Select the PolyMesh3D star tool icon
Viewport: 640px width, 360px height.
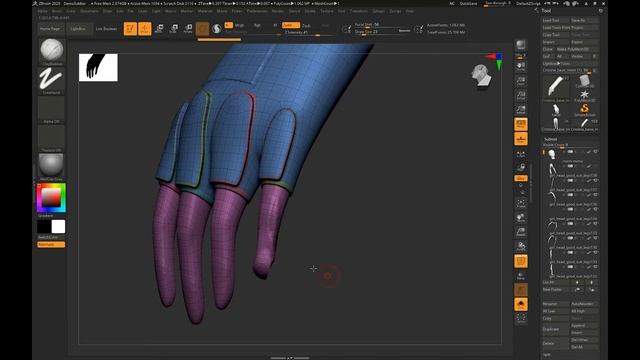click(x=584, y=96)
